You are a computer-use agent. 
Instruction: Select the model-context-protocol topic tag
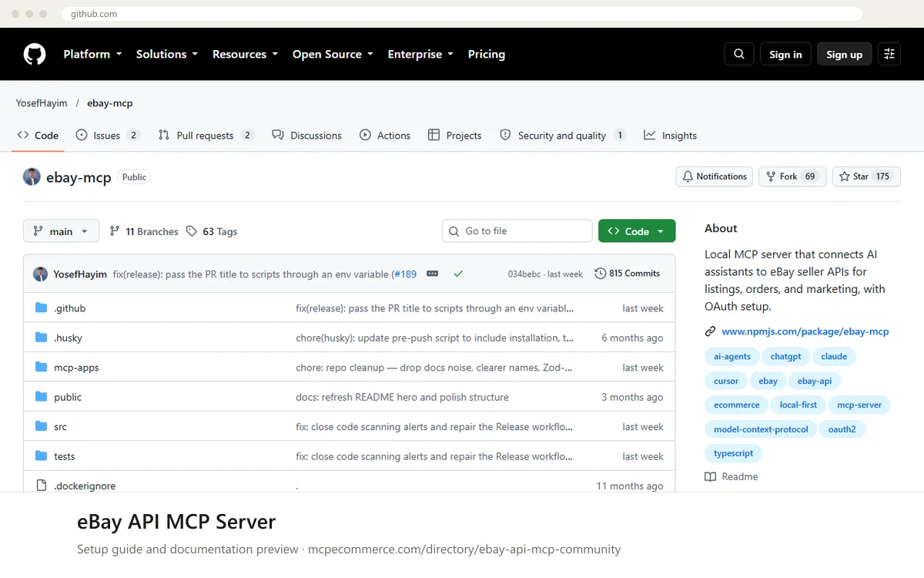tap(761, 429)
